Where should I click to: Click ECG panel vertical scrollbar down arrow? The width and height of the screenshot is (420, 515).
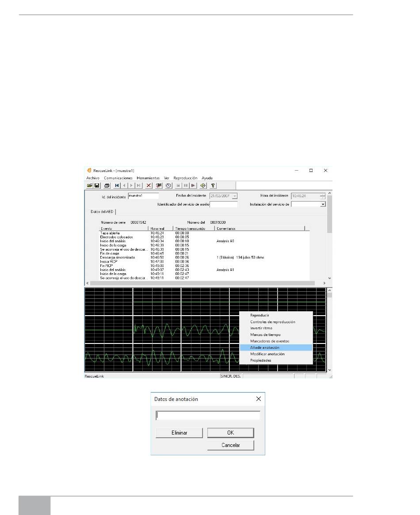pyautogui.click(x=329, y=370)
